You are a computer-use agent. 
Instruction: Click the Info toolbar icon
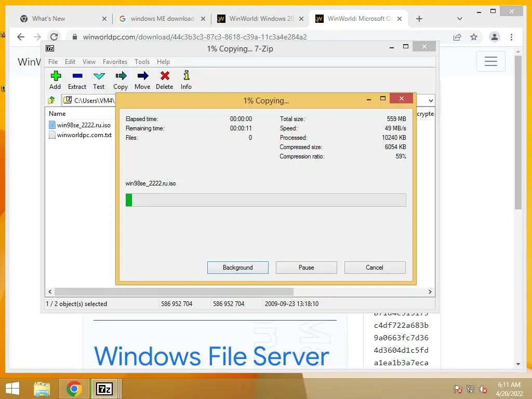tap(186, 80)
